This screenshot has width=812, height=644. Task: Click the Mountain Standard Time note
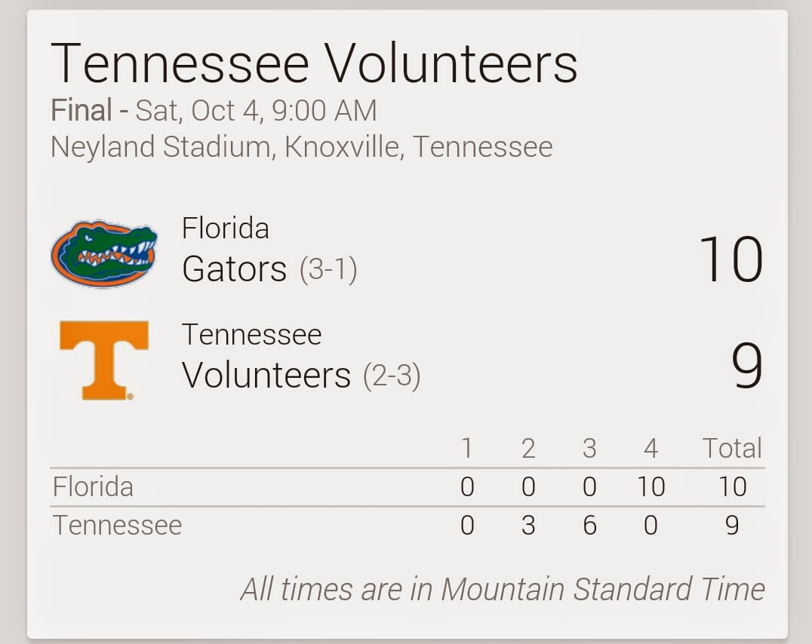coord(503,589)
